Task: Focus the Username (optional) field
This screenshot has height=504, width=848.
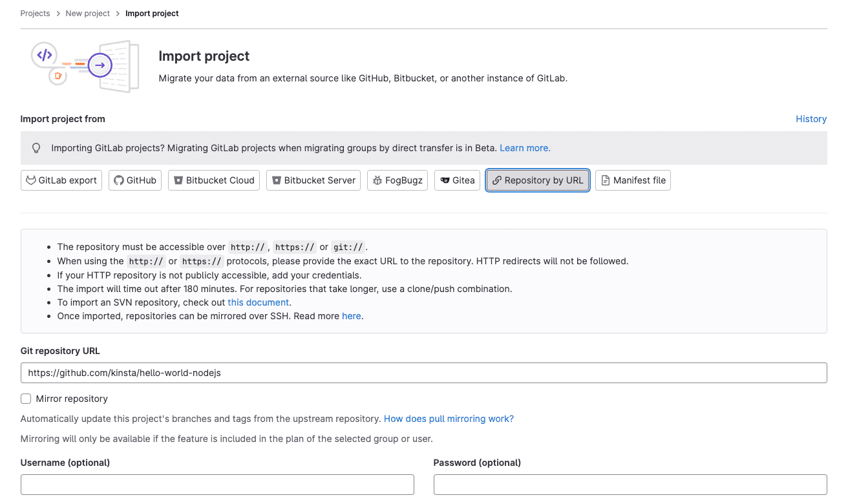Action: (217, 485)
